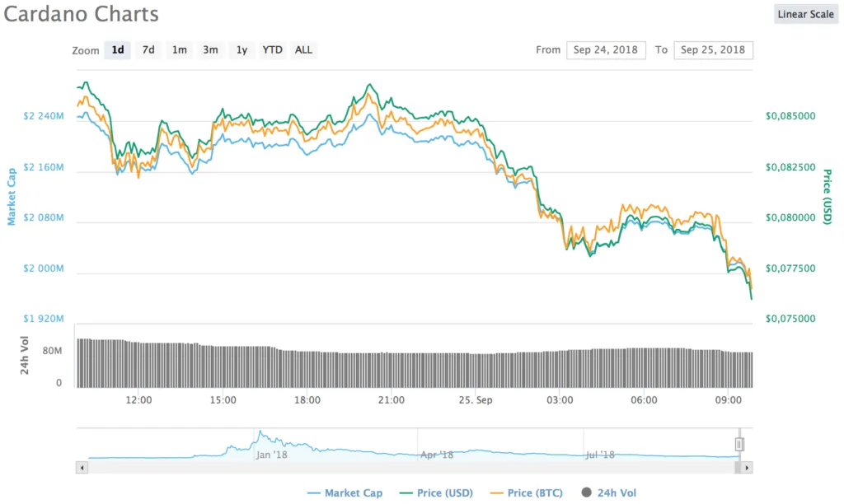Click the 25. Sep axis label
This screenshot has height=504, width=844.
[x=476, y=400]
